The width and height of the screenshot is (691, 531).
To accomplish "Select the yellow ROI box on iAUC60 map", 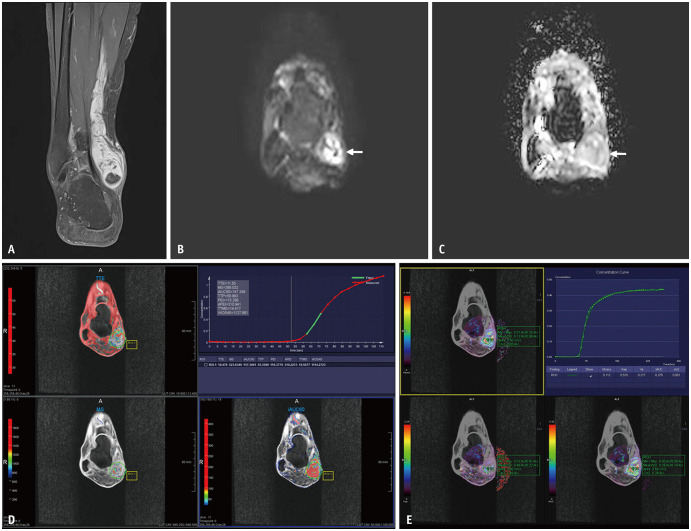I will (x=328, y=476).
